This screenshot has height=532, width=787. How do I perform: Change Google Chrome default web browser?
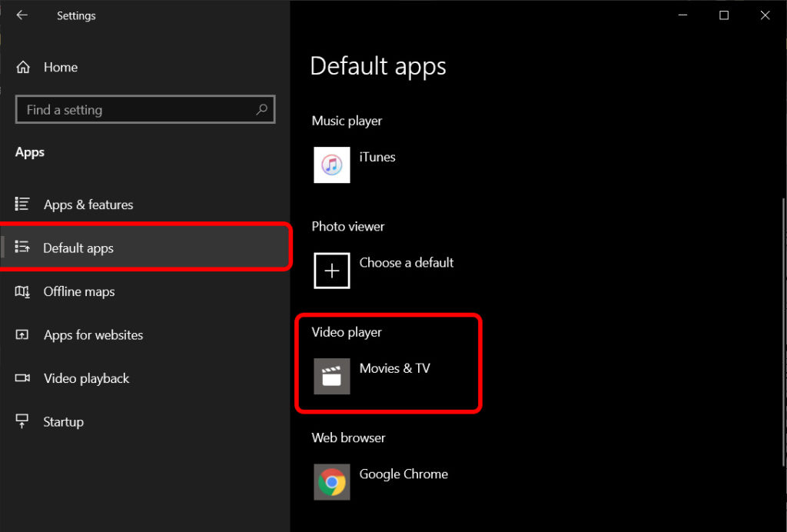click(403, 474)
